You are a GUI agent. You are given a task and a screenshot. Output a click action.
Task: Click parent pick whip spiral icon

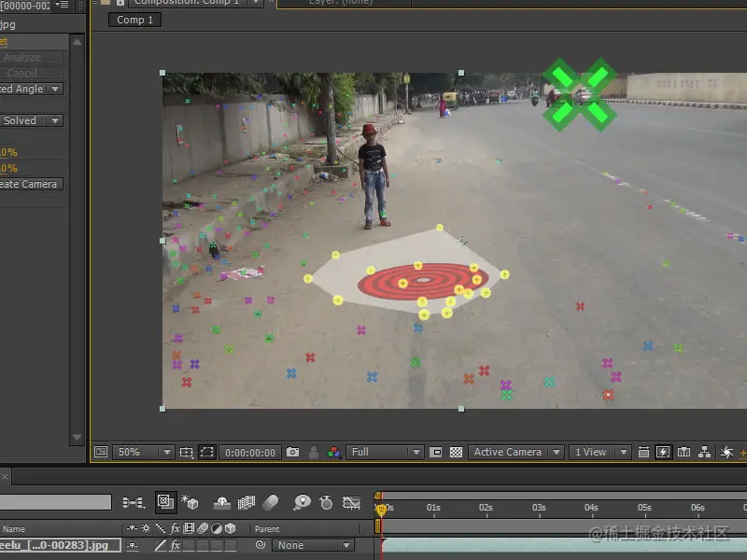tap(261, 545)
